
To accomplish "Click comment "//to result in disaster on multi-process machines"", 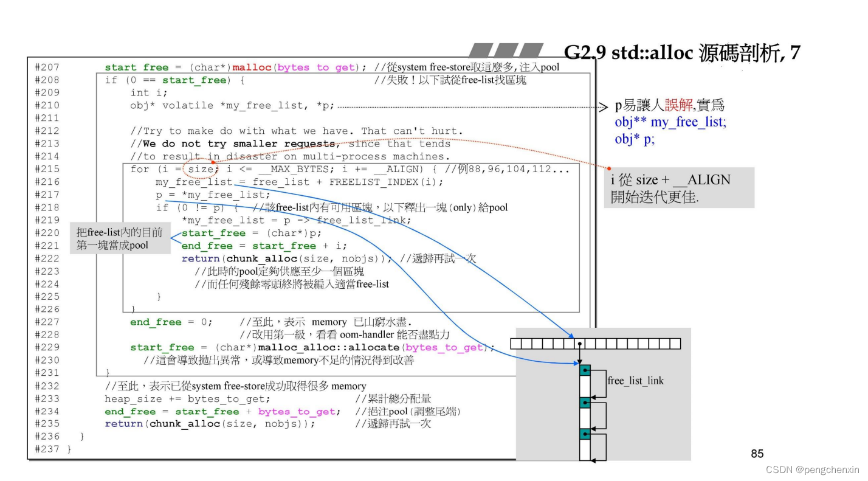I will [x=291, y=156].
